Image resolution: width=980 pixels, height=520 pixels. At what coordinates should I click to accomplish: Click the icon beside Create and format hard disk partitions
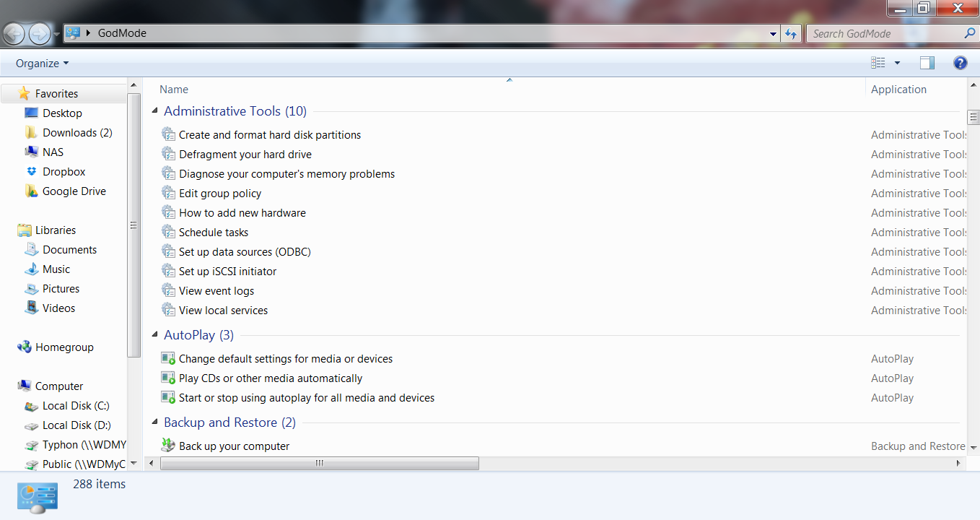[168, 134]
